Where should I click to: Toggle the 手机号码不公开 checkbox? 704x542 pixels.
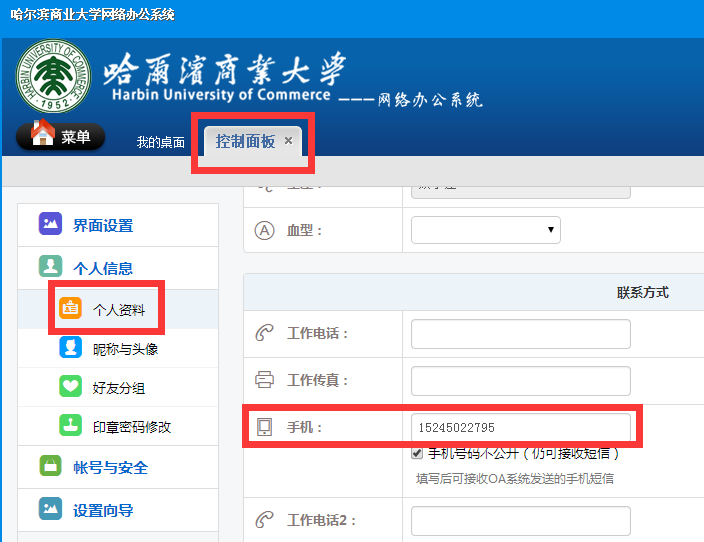[417, 453]
